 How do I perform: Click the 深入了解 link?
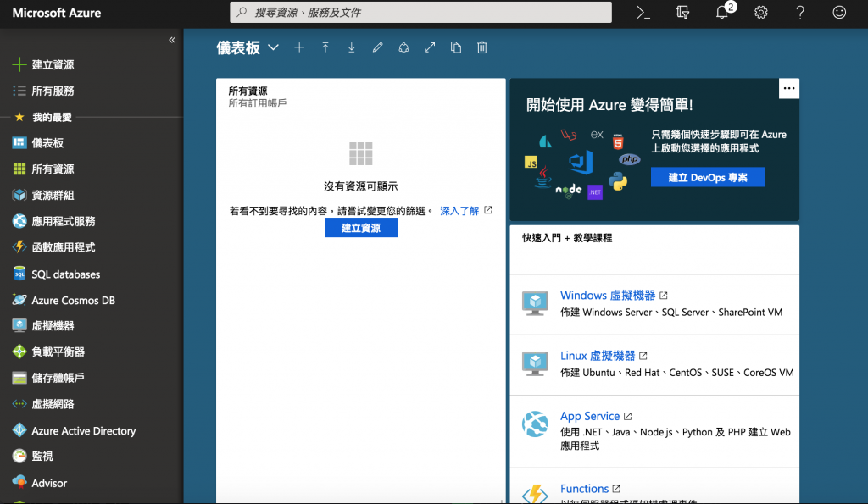[459, 211]
